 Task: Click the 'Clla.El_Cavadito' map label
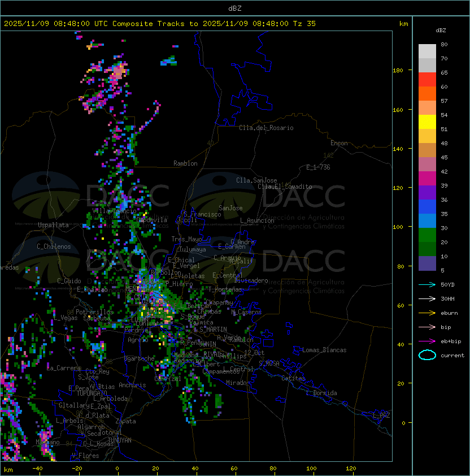click(x=285, y=187)
